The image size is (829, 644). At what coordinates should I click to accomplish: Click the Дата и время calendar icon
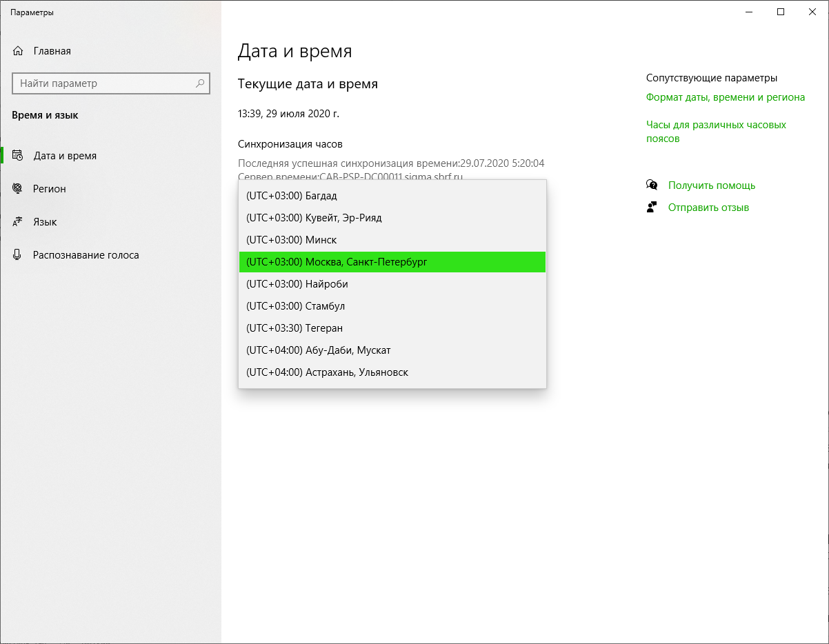tap(19, 156)
